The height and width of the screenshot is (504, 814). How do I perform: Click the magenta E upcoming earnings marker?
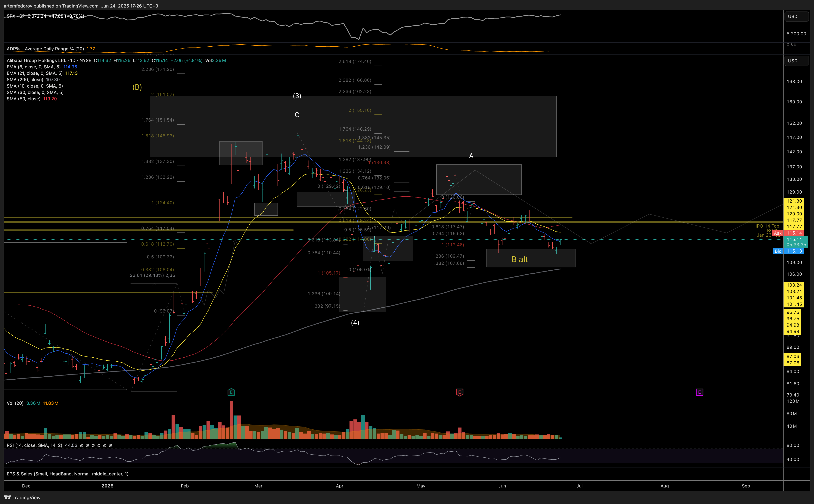[x=699, y=392]
